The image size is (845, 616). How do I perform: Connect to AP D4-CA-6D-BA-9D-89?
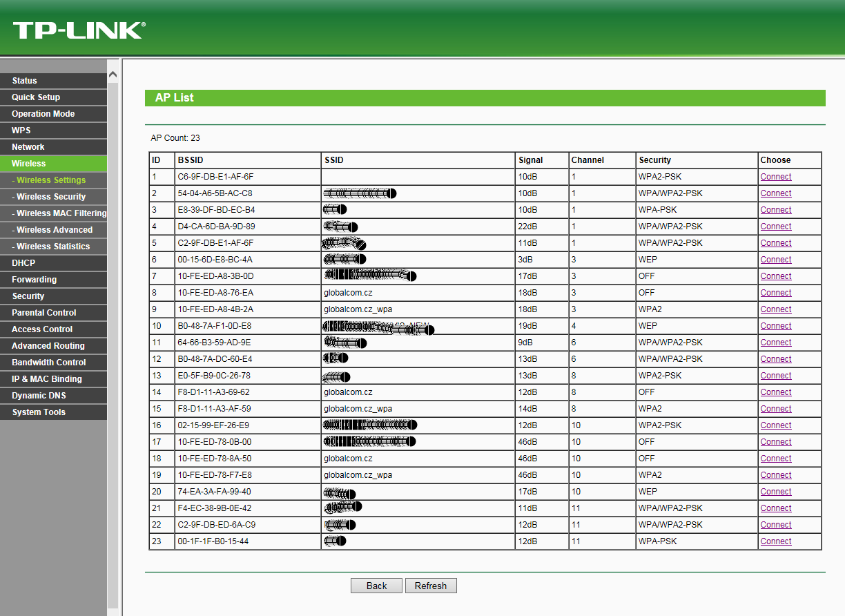(776, 227)
